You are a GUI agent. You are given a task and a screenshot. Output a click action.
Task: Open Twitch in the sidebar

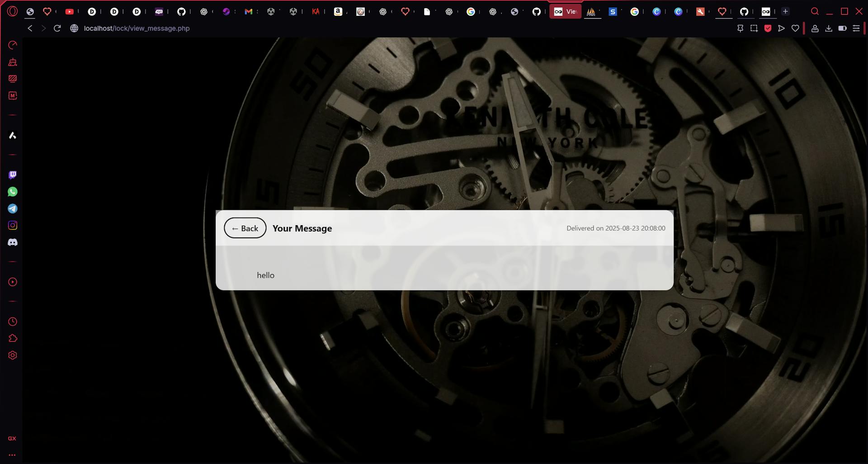[x=13, y=175]
